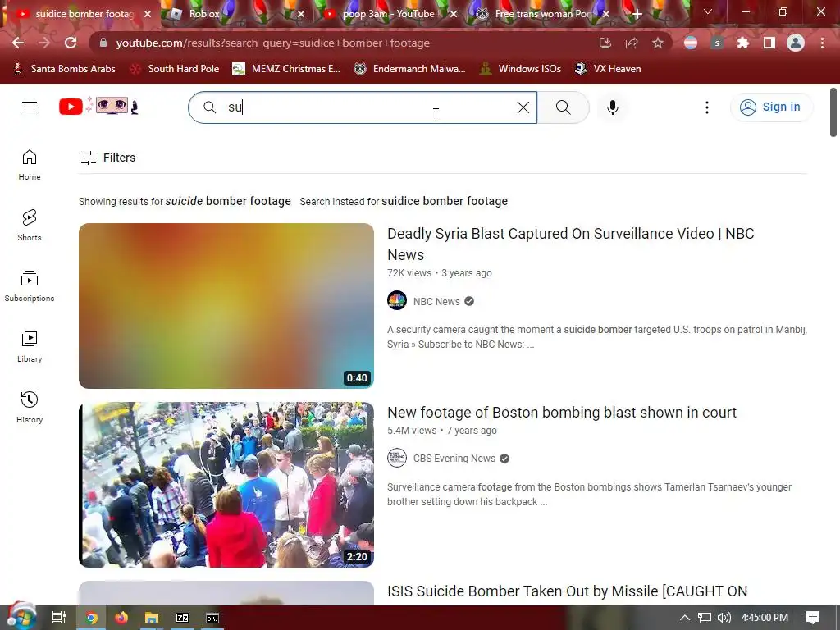Bookmark this page with the star

coord(658,43)
